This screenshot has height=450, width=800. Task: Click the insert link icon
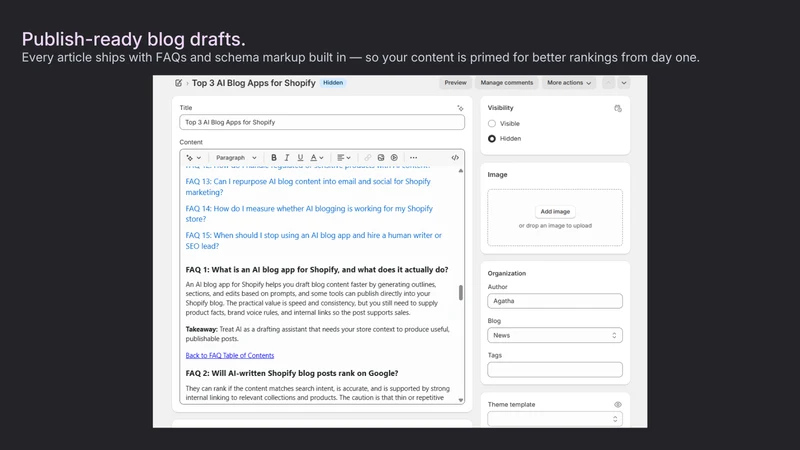click(367, 158)
